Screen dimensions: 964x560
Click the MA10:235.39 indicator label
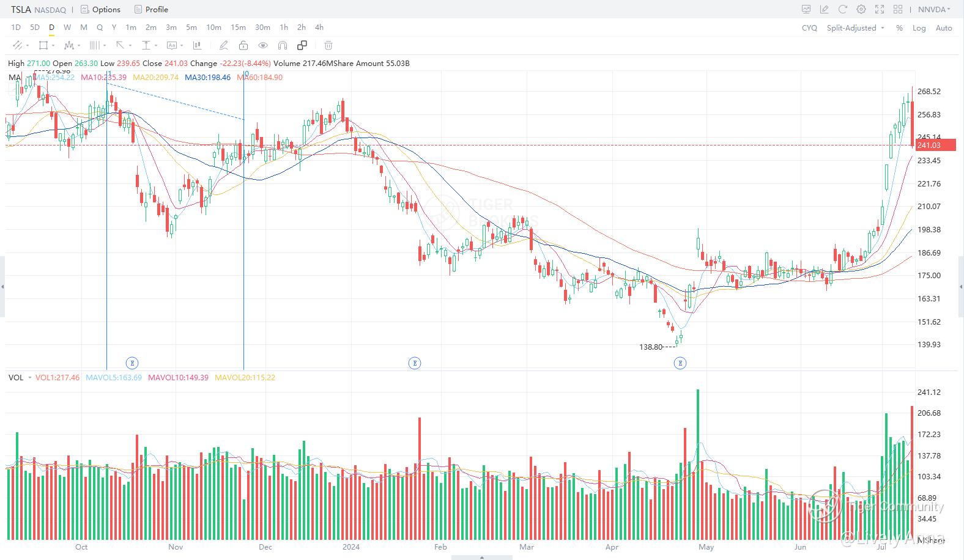coord(104,77)
